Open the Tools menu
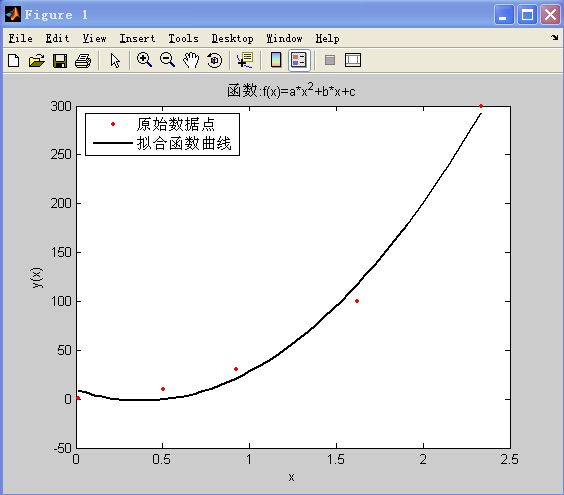Viewport: 564px width, 495px height. point(183,38)
